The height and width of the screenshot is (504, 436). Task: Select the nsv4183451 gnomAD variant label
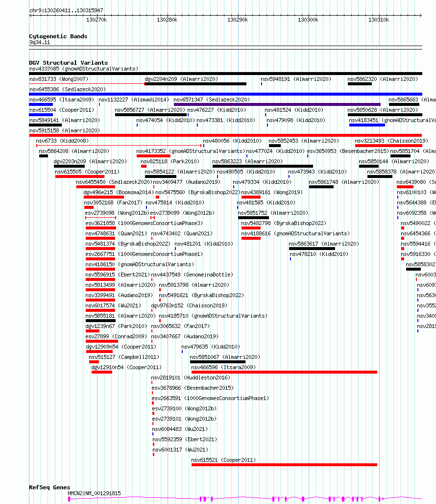[x=392, y=120]
